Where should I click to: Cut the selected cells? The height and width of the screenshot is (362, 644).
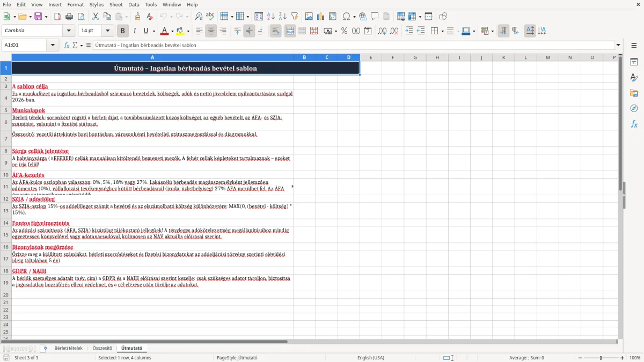click(96, 17)
